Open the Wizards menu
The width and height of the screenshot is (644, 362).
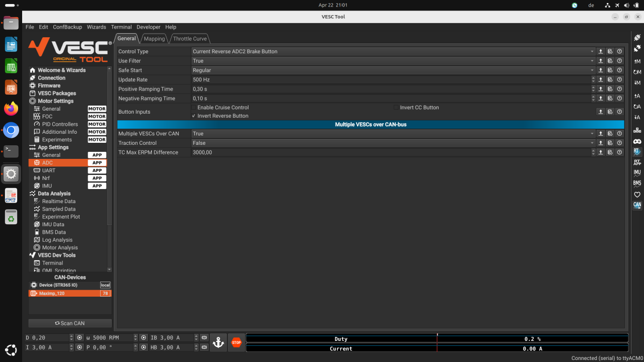tap(96, 27)
